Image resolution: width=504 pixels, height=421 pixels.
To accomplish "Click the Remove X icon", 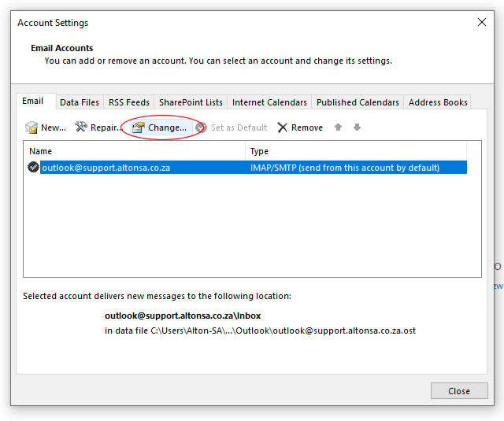I will click(282, 127).
